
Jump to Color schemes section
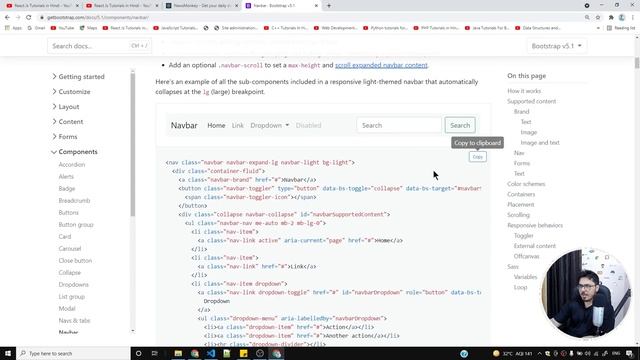[x=526, y=184]
